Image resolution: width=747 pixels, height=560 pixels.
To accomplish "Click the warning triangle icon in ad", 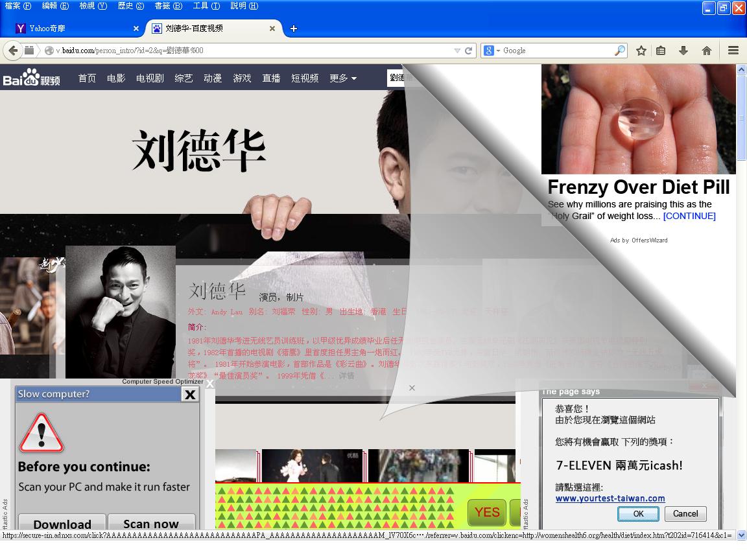I will coord(41,432).
